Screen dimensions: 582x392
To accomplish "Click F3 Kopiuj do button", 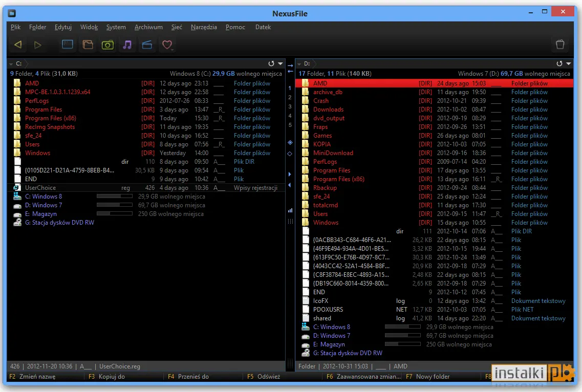I will point(106,377).
